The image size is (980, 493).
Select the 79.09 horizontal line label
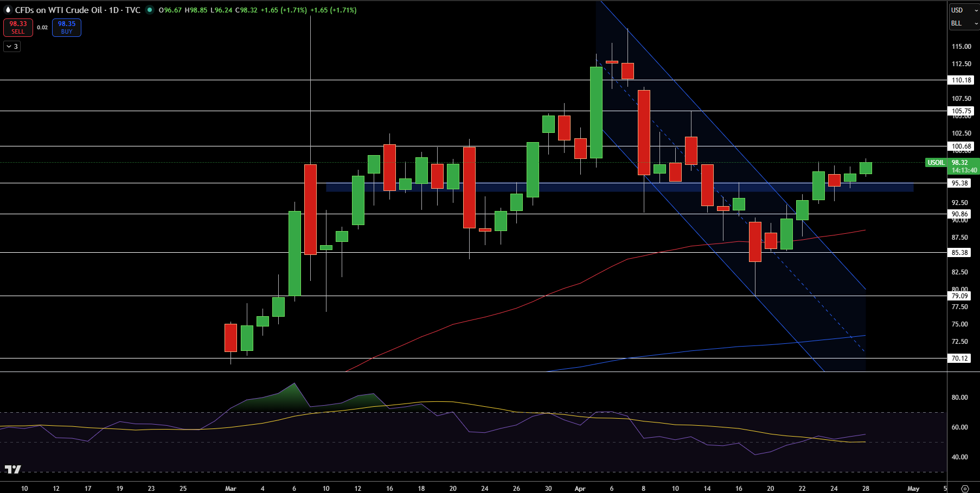pos(959,296)
